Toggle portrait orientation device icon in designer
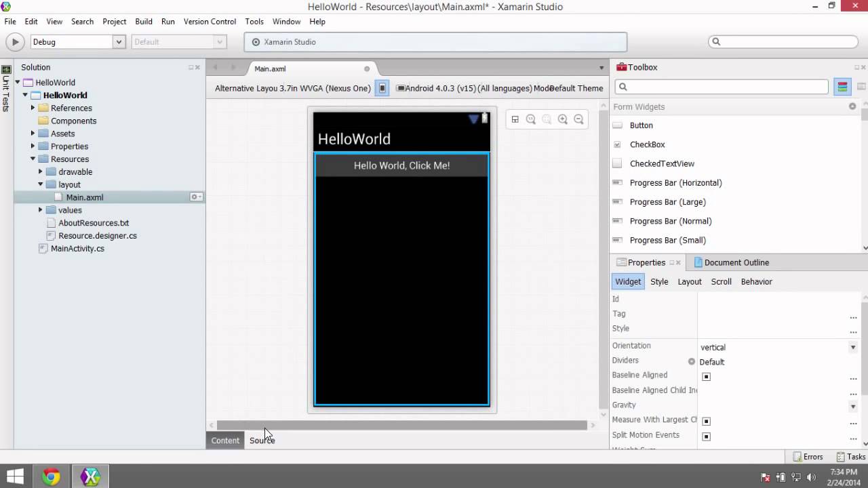The width and height of the screenshot is (868, 488). tap(382, 88)
